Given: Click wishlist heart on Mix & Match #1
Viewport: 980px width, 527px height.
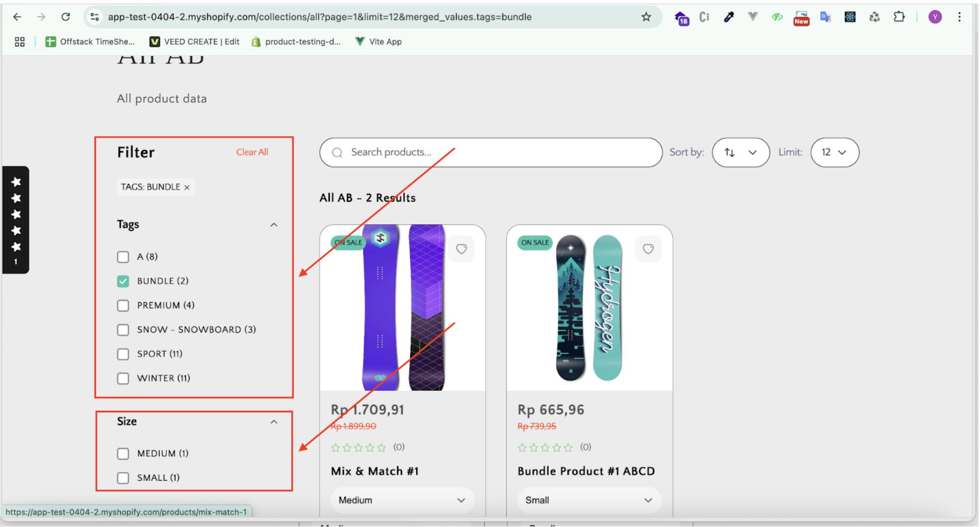Looking at the screenshot, I should 461,249.
